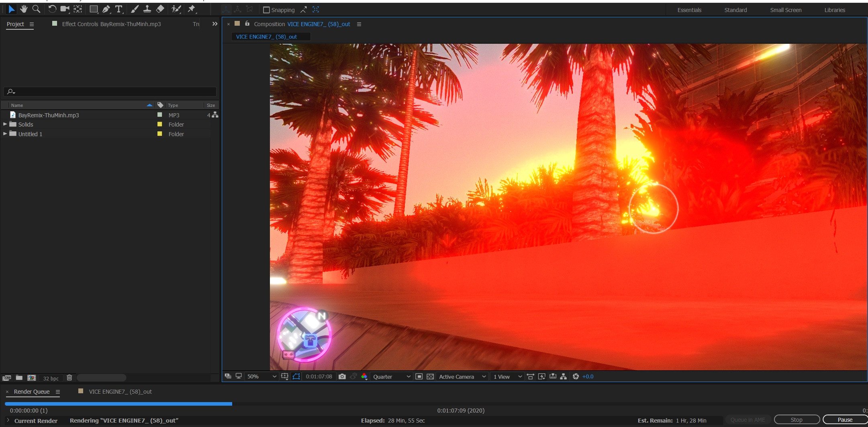This screenshot has height=427, width=868.
Task: Click the Primary Viewer monitor icon
Action: pos(239,376)
